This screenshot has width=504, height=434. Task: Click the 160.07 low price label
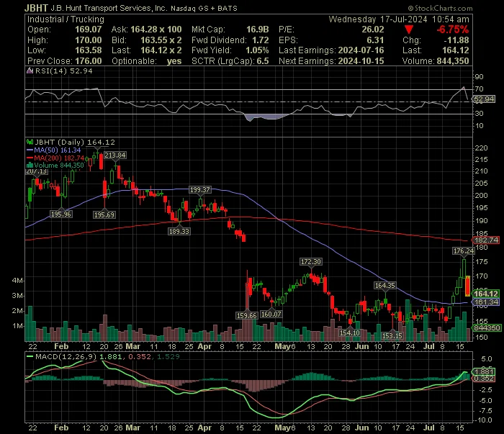coord(271,315)
